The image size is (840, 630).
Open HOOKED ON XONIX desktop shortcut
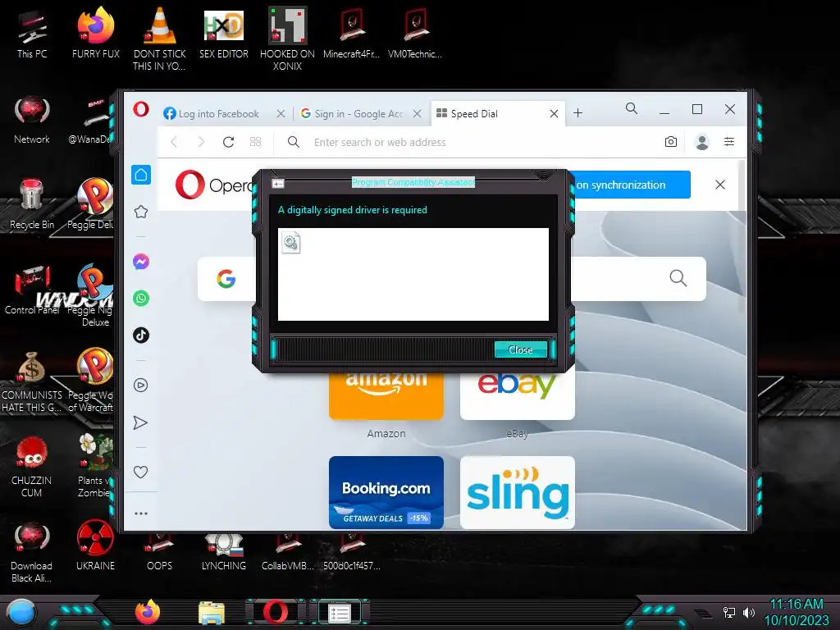coord(287,39)
